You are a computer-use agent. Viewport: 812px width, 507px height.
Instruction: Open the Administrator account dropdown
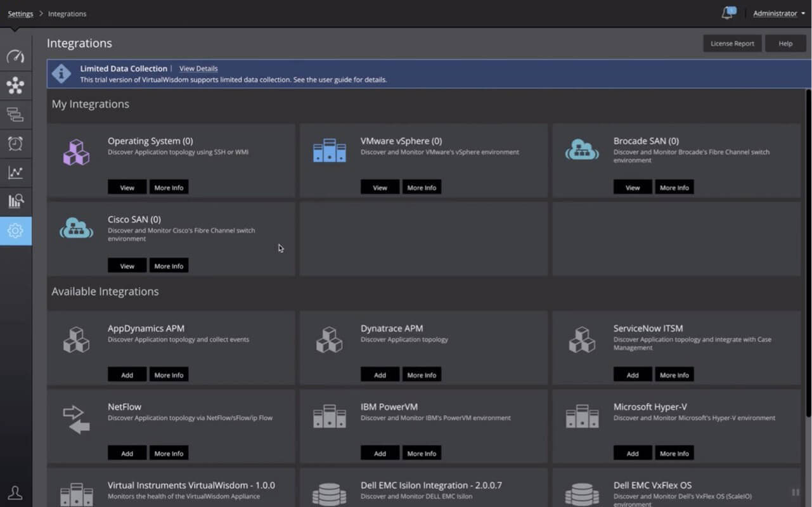click(778, 13)
